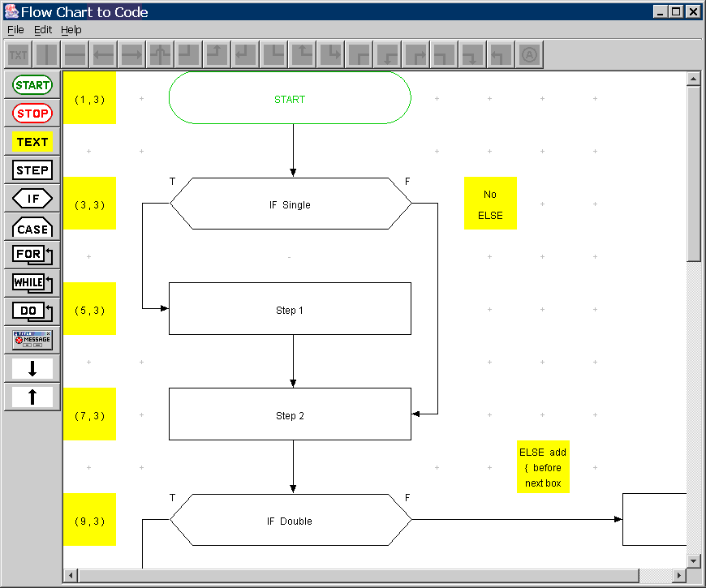Screen dimensions: 706x588
Task: Click the vertical scrollbar down arrow
Action: coord(694,560)
